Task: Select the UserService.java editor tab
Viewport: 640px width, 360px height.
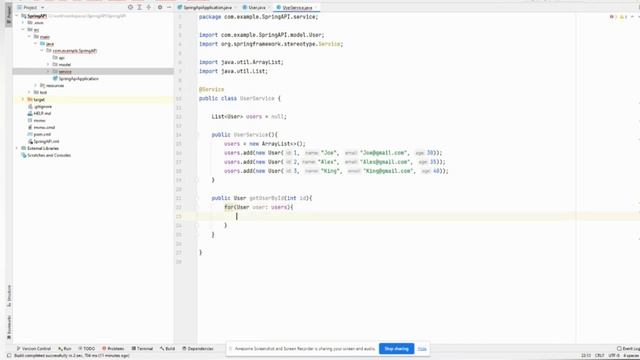Action: pyautogui.click(x=297, y=7)
